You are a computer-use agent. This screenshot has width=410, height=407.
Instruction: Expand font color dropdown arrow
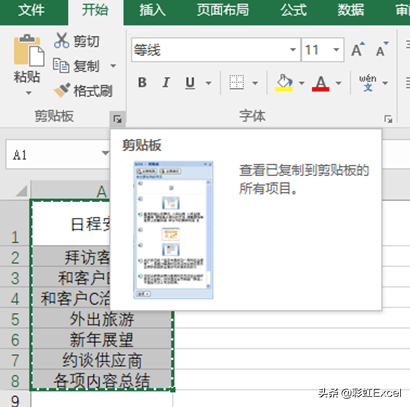click(338, 83)
